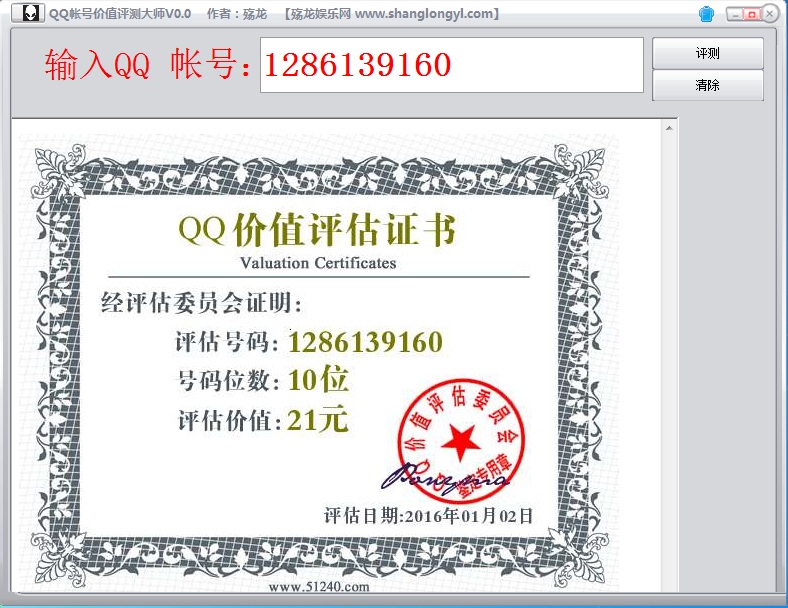Click the 10位 digit count value
788x608 pixels.
tap(318, 380)
